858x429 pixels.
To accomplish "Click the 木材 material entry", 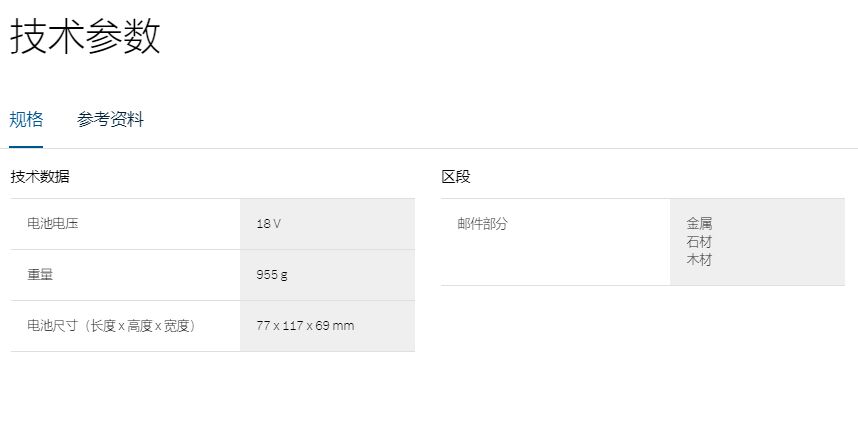I will click(699, 260).
